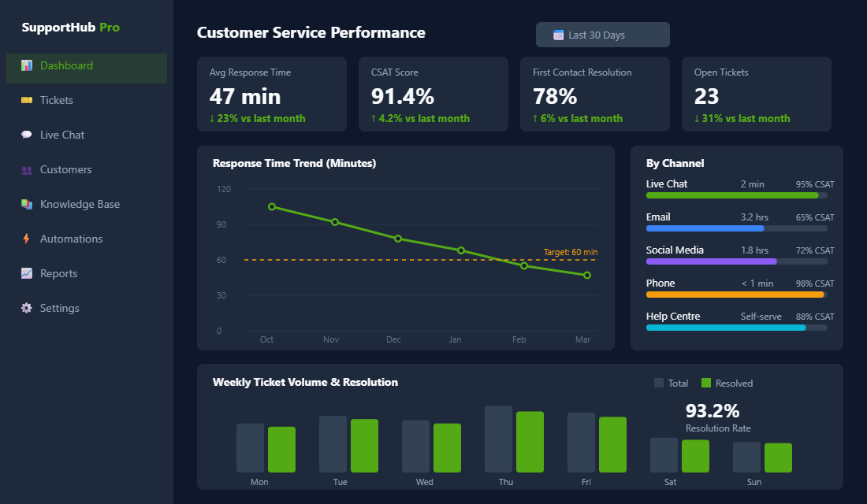Click the Settings gear icon
Image resolution: width=867 pixels, height=504 pixels.
click(26, 308)
